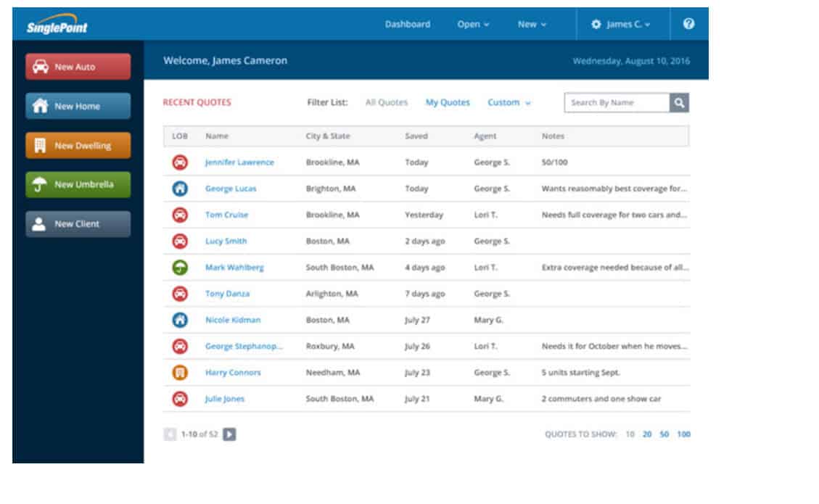This screenshot has height=504, width=819.
Task: Show 50 quotes per page
Action: [x=664, y=434]
